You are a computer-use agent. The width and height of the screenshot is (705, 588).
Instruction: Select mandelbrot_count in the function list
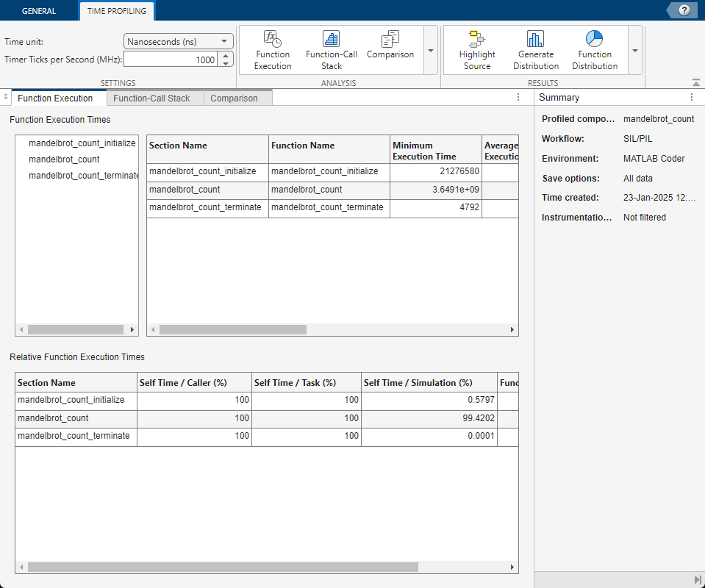(64, 159)
